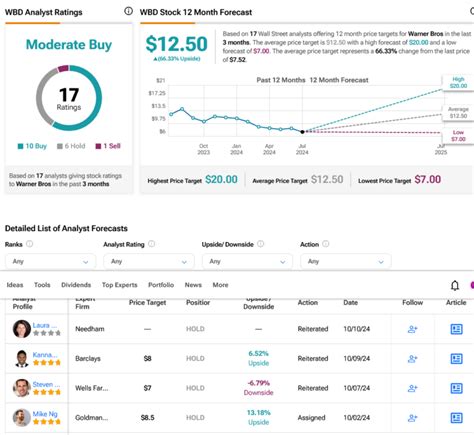The width and height of the screenshot is (474, 435).
Task: Click Steven's profile photo
Action: pos(22,388)
